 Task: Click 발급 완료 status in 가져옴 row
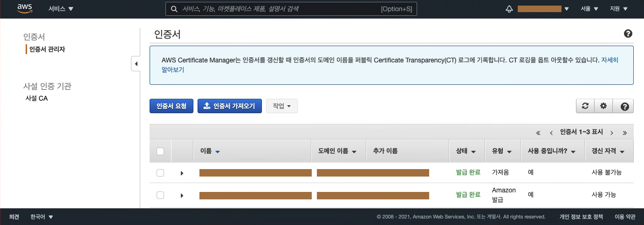(468, 172)
